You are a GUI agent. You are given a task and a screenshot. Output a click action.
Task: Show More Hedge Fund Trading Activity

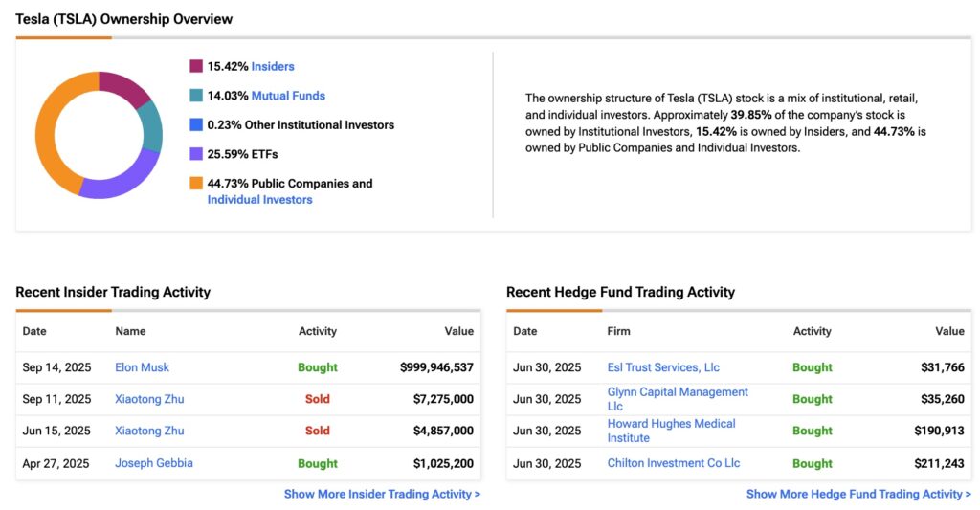[858, 495]
